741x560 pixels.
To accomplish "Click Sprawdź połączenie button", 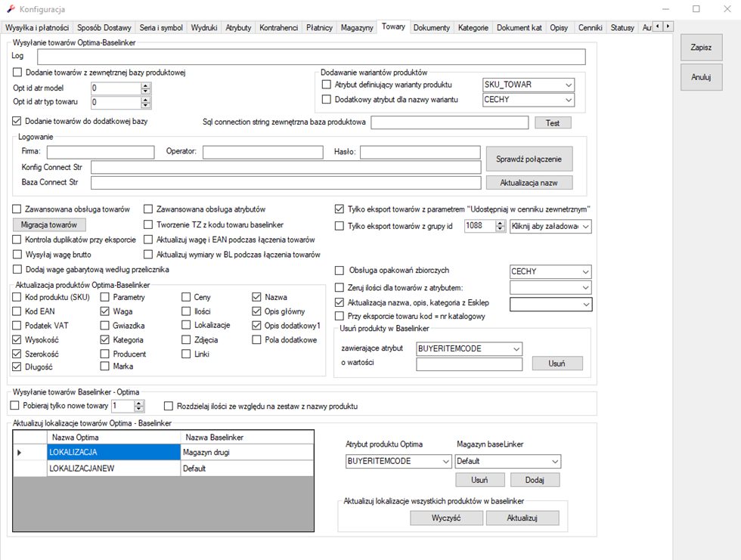I will [529, 159].
